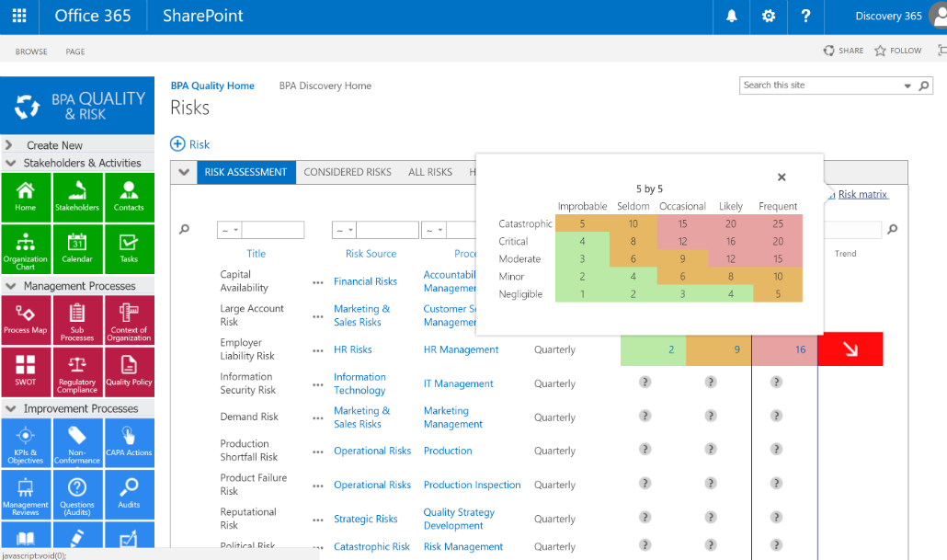
Task: Click the red downward trend indicator
Action: click(x=850, y=349)
